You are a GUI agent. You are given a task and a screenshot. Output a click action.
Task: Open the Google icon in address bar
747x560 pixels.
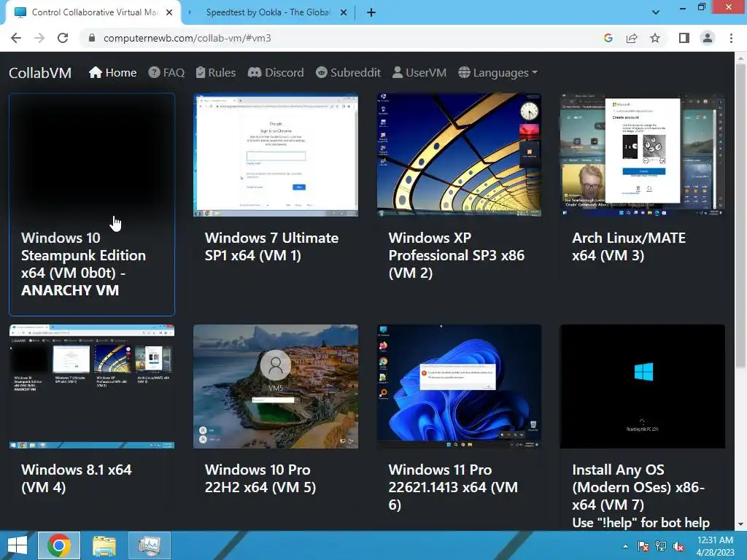point(608,38)
